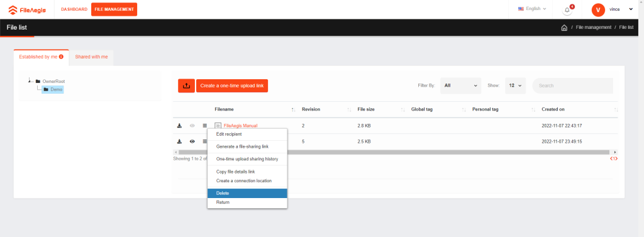Screen dimensions: 644x237
Task: Open the Filter By All dropdown
Action: tap(461, 85)
